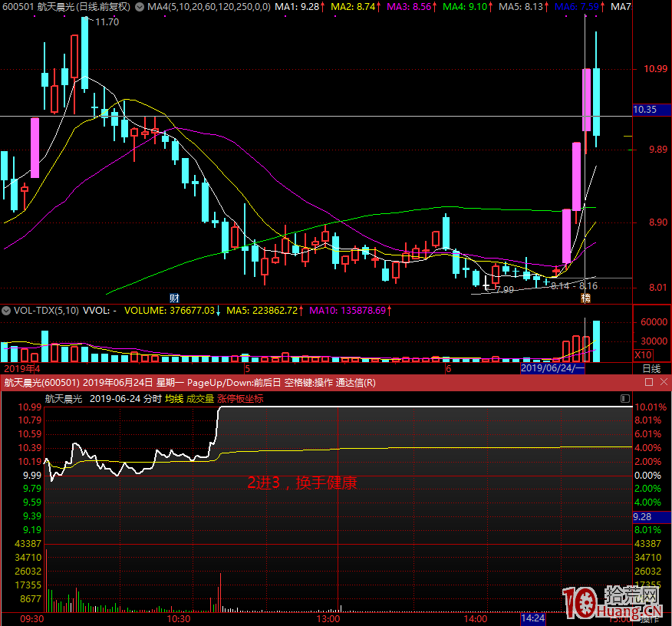Click the 7.99 low price annotation
672x626 pixels.
point(505,290)
